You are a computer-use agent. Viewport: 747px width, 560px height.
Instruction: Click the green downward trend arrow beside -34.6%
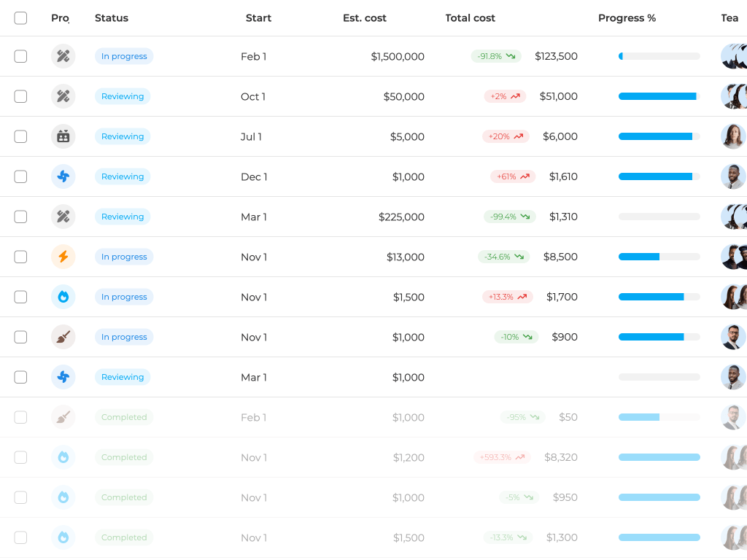[x=519, y=257]
